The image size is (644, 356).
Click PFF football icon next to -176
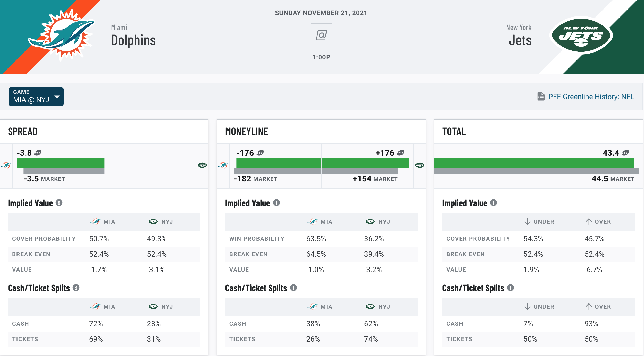tap(260, 153)
